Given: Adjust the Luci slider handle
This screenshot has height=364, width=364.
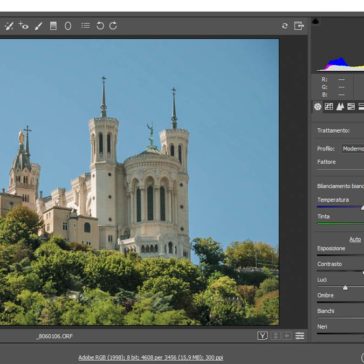Looking at the screenshot, I should pos(345,287).
